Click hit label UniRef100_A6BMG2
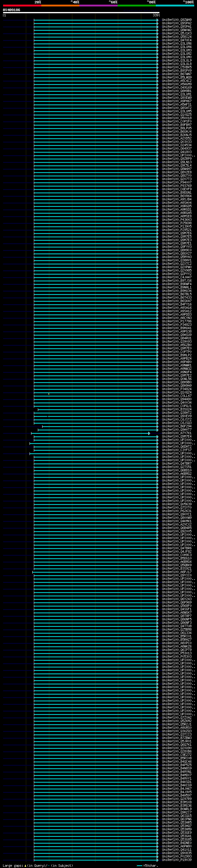This screenshot has width=197, height=868. (177, 474)
